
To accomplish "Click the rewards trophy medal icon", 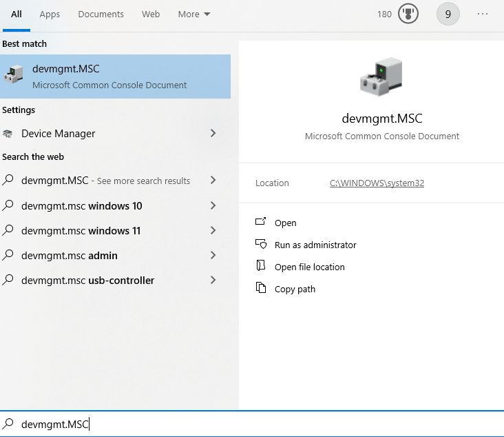I will 408,14.
